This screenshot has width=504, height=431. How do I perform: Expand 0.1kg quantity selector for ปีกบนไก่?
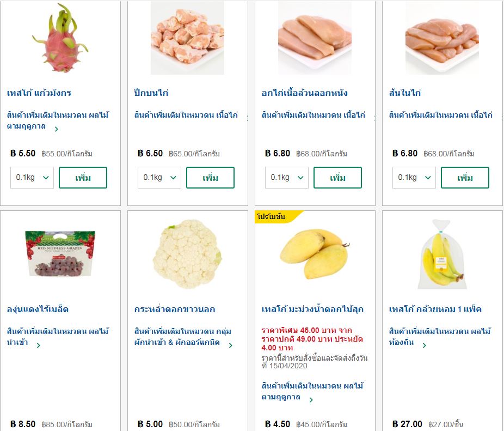[159, 178]
